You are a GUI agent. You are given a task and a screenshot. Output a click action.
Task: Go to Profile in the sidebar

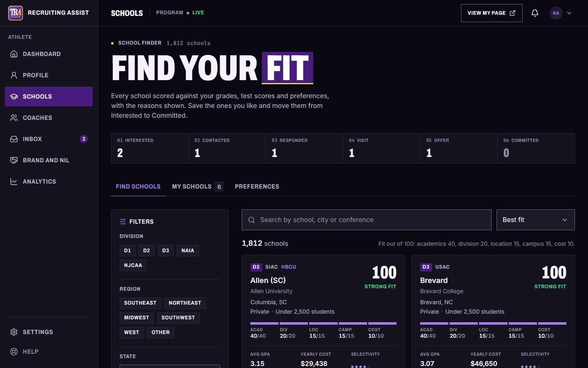click(49, 75)
